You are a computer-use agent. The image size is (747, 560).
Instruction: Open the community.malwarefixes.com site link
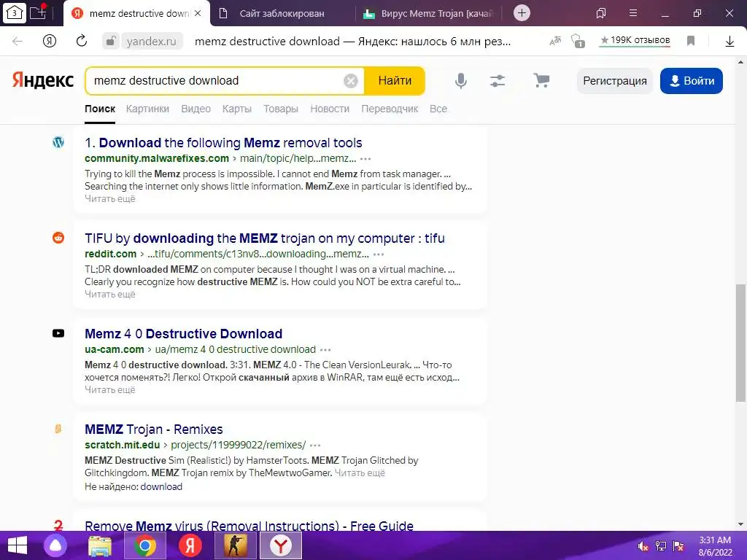point(157,158)
